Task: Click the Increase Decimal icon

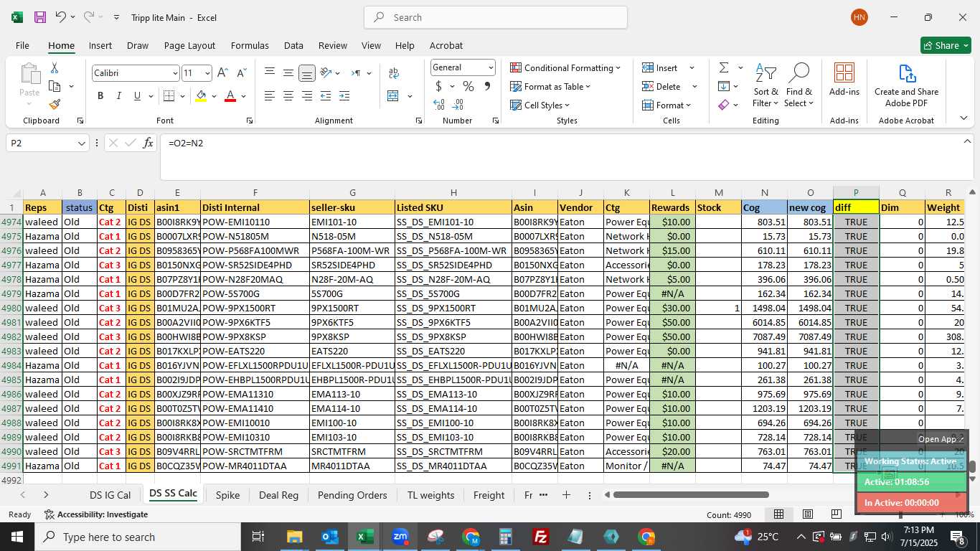Action: click(439, 105)
